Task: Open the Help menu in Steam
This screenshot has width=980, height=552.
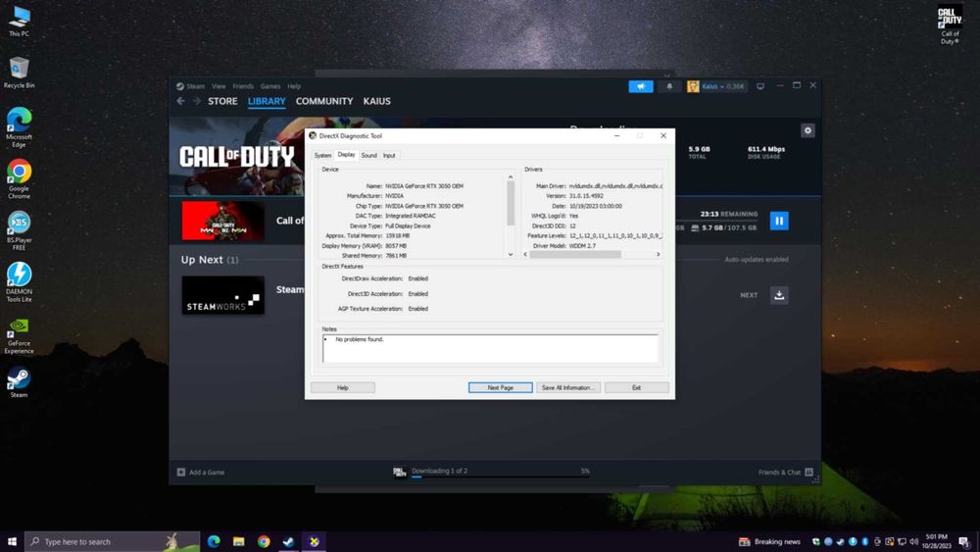Action: 294,86
